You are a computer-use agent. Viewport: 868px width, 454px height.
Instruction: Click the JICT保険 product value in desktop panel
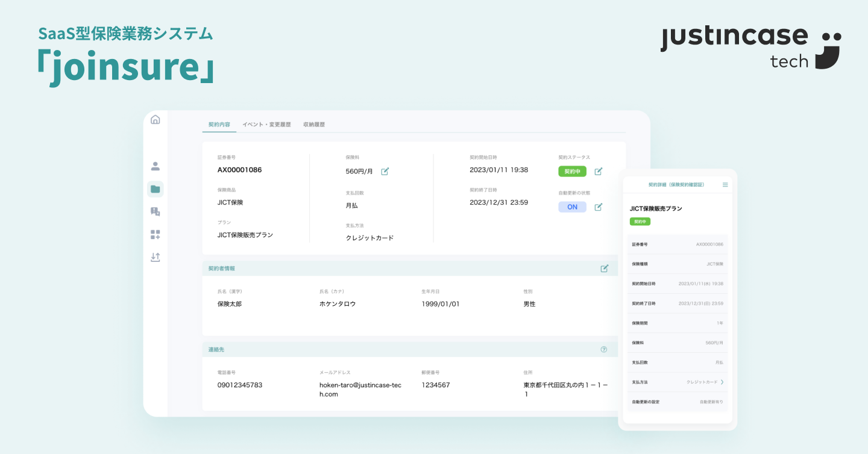[230, 202]
